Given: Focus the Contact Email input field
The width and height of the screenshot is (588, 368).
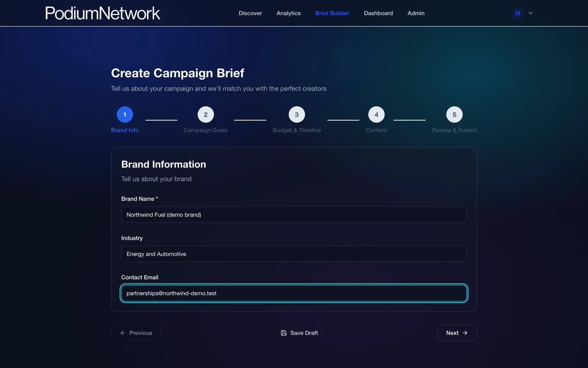Looking at the screenshot, I should tap(294, 293).
